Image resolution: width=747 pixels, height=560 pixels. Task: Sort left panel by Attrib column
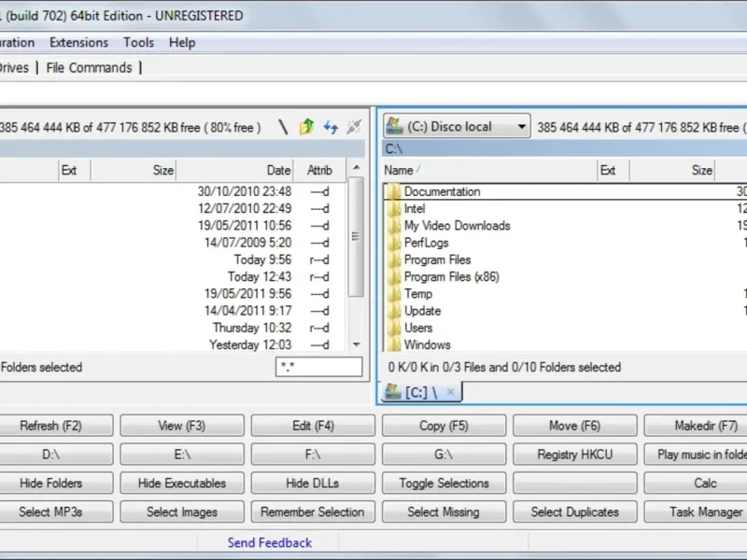pos(319,171)
